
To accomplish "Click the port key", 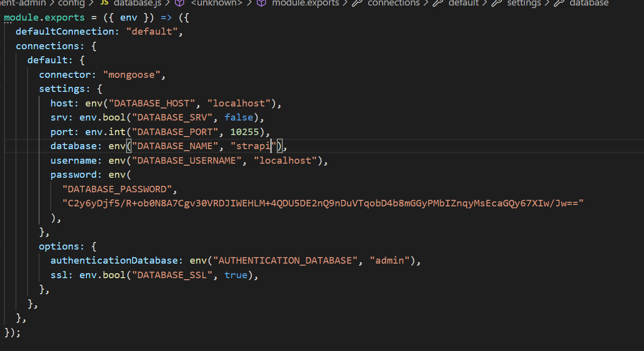I will tap(62, 132).
